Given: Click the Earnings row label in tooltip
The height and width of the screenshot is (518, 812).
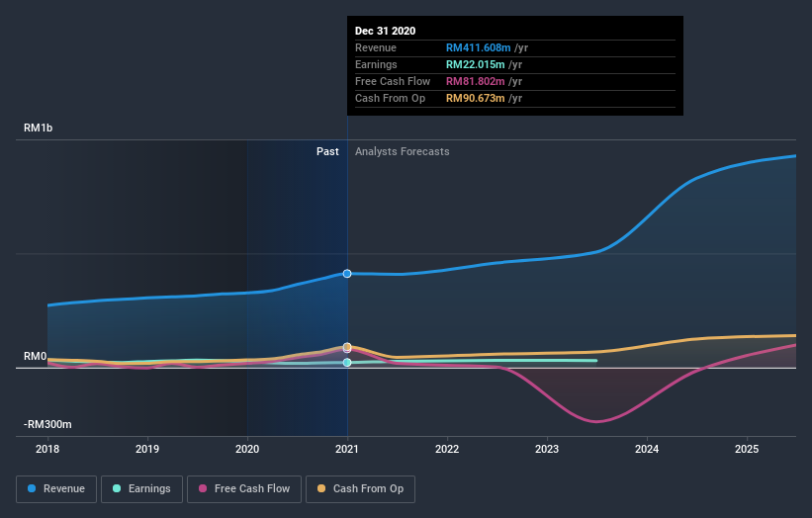Looking at the screenshot, I should [x=376, y=64].
